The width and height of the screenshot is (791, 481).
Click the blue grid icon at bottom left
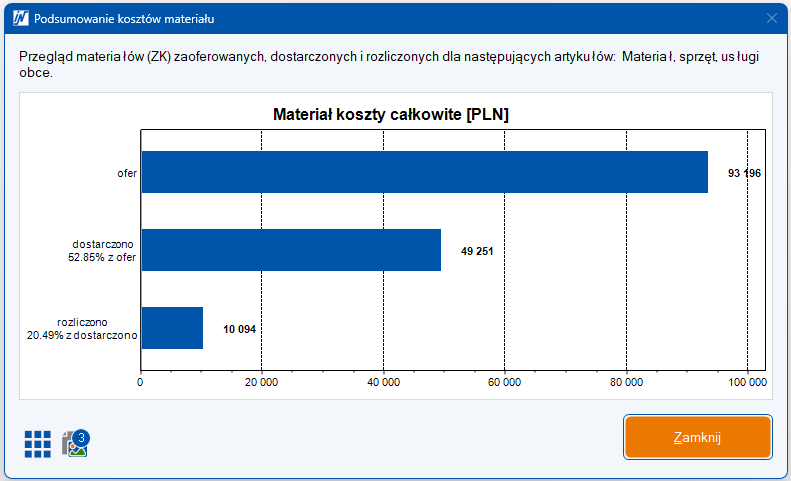coord(38,443)
